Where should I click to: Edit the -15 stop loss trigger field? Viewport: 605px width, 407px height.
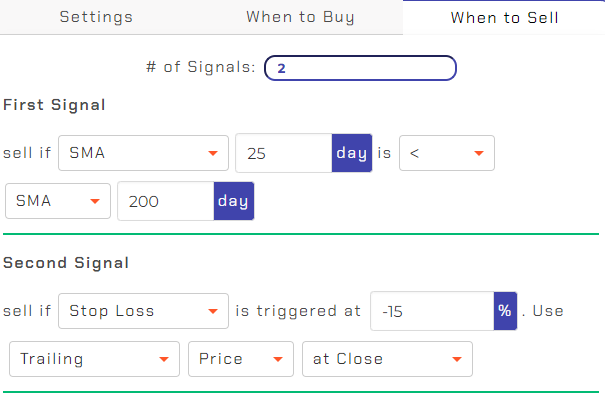point(432,311)
